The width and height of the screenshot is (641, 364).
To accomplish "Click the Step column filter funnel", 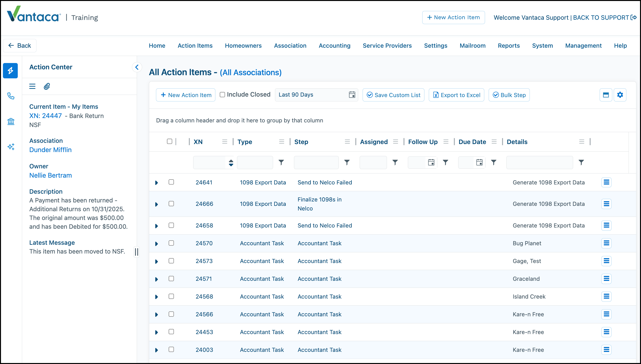I will coord(347,163).
